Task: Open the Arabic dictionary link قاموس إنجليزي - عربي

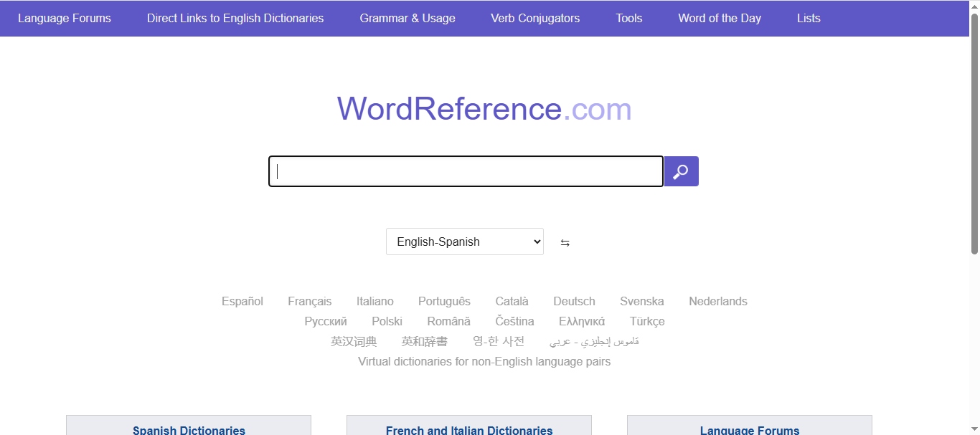Action: pyautogui.click(x=594, y=341)
